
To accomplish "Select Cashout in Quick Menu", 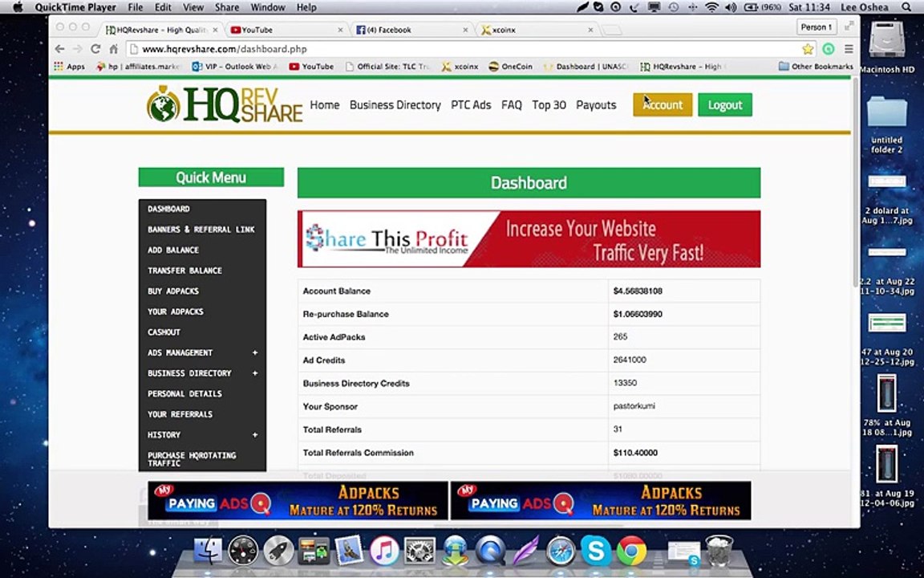I will (x=164, y=332).
